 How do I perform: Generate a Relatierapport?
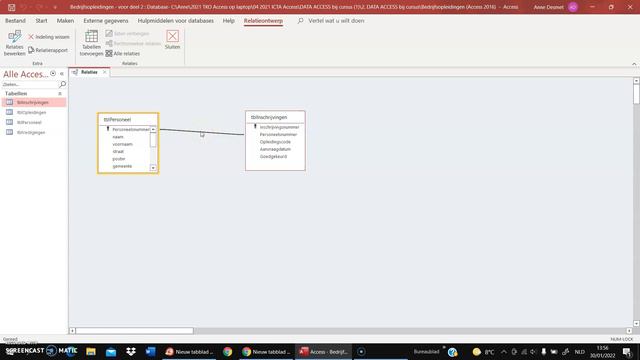pyautogui.click(x=48, y=50)
